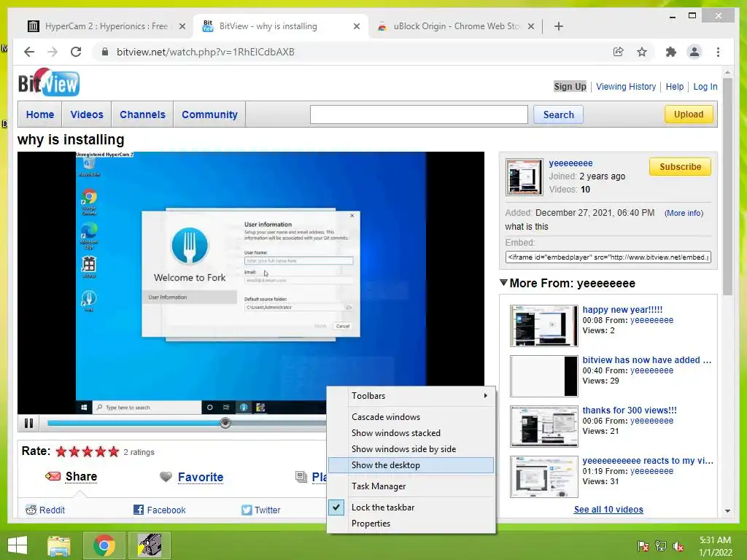The width and height of the screenshot is (747, 560).
Task: Open the Channels navigation tab
Action: pyautogui.click(x=142, y=114)
